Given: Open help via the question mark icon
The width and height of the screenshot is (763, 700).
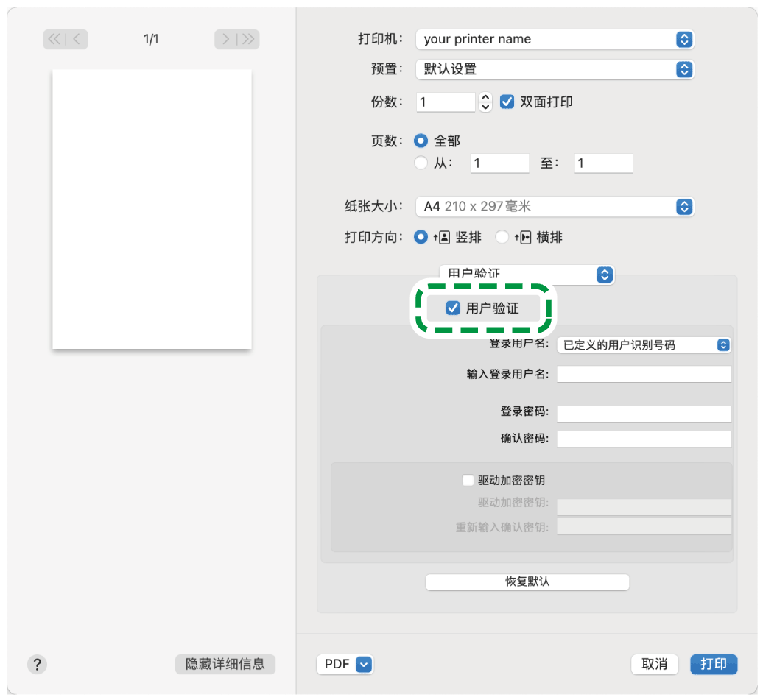Looking at the screenshot, I should click(38, 664).
